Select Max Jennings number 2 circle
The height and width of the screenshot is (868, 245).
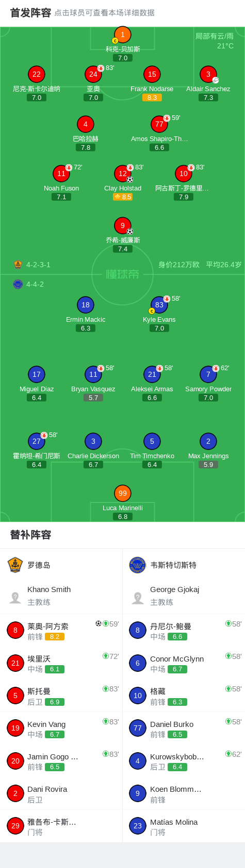click(208, 441)
